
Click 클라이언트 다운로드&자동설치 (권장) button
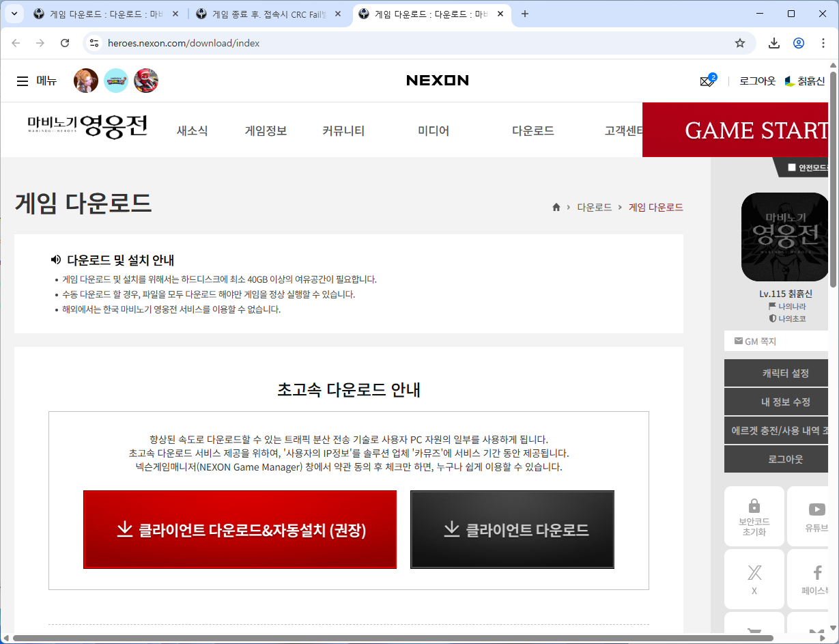[x=240, y=529]
